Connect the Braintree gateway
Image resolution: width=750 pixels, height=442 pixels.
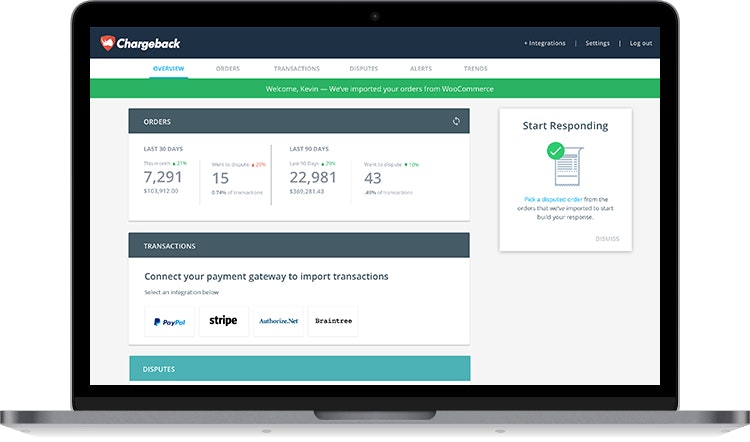(x=333, y=321)
